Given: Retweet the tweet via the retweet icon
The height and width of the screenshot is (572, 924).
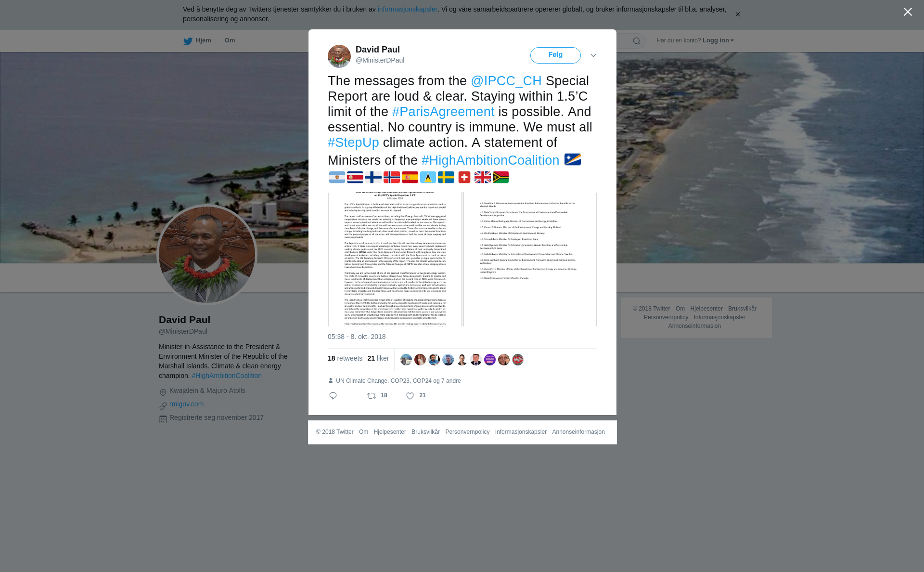Looking at the screenshot, I should (372, 396).
